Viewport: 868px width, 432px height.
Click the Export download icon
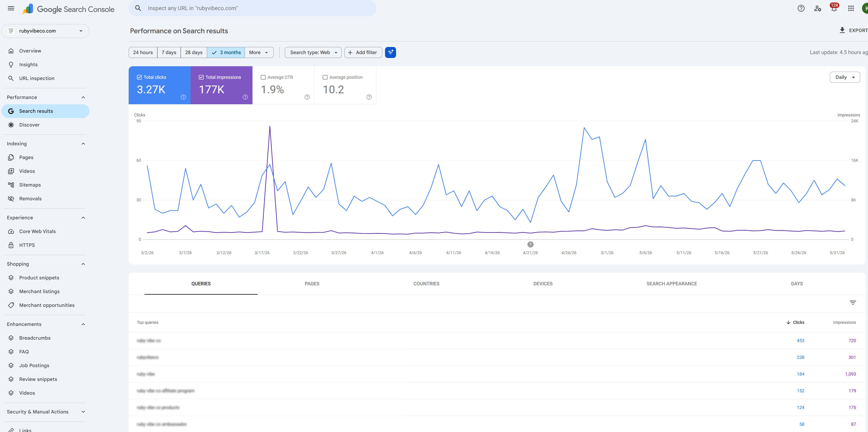(x=842, y=30)
